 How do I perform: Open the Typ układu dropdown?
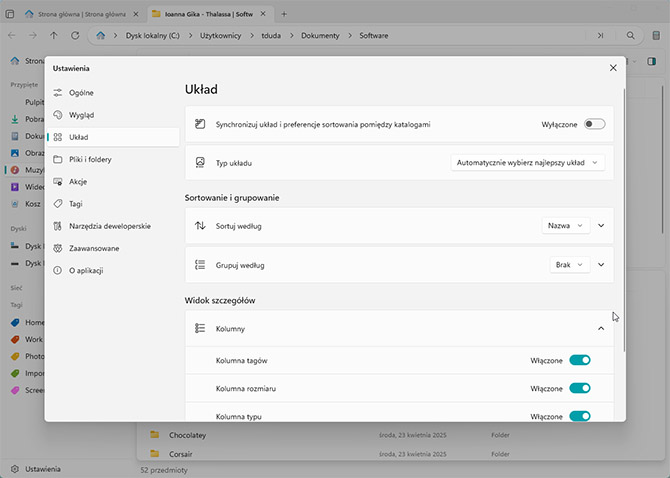tap(528, 162)
